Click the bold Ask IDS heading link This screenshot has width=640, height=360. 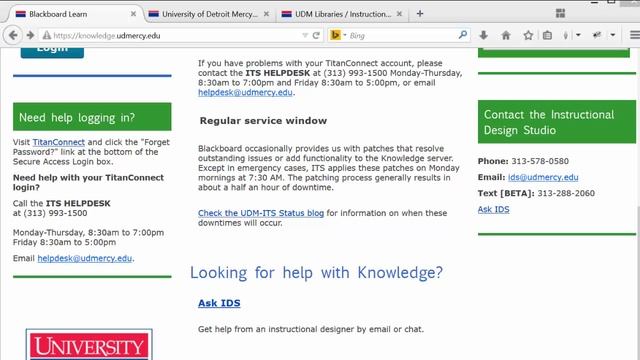tap(219, 303)
